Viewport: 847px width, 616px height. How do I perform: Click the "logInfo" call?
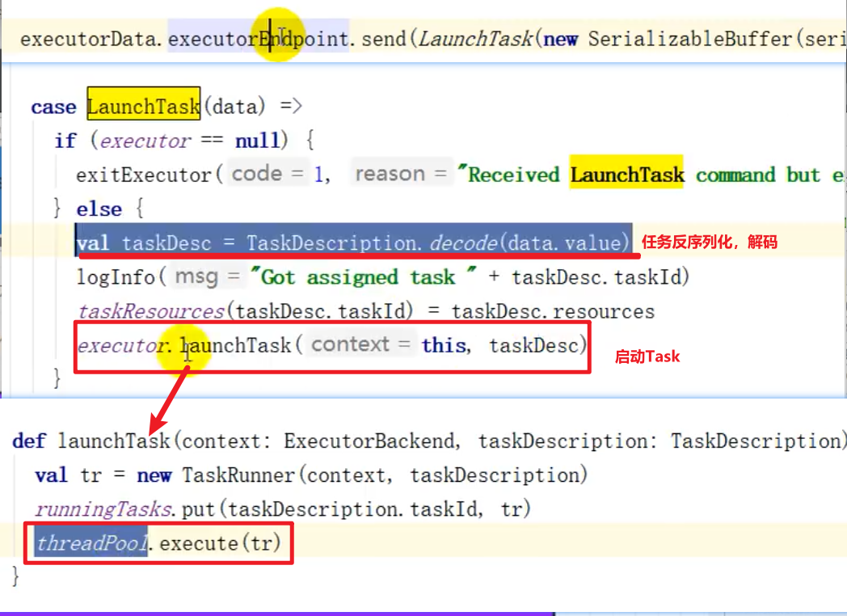click(x=116, y=276)
